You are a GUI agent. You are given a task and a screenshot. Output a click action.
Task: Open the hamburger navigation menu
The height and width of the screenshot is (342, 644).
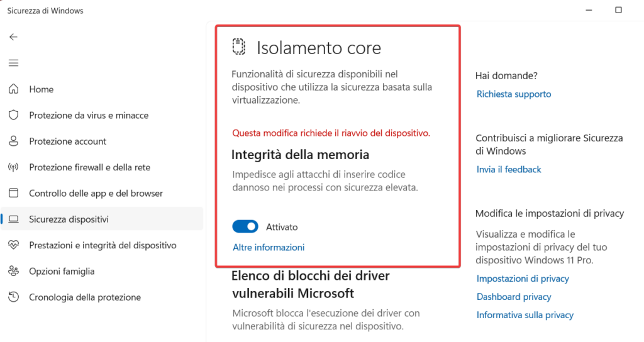(13, 63)
